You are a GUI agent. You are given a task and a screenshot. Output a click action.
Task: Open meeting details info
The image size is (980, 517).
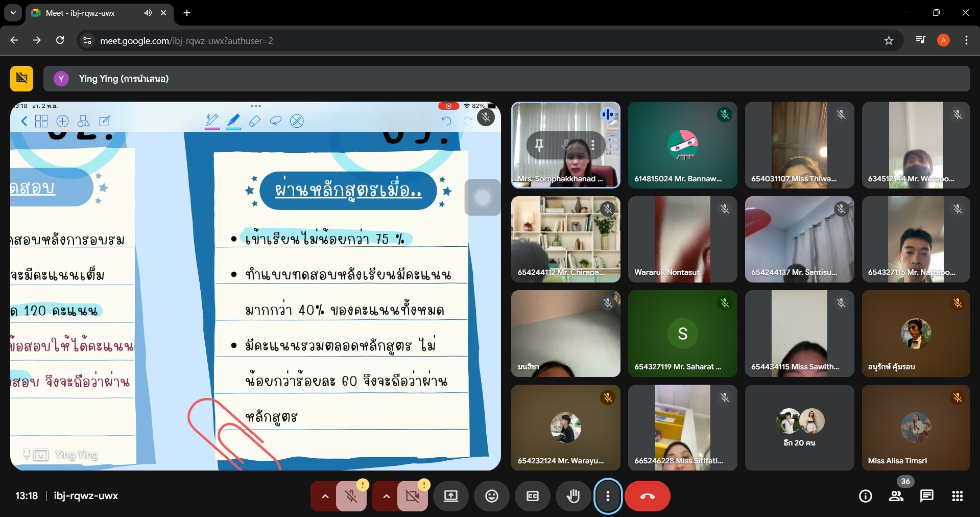pyautogui.click(x=865, y=496)
